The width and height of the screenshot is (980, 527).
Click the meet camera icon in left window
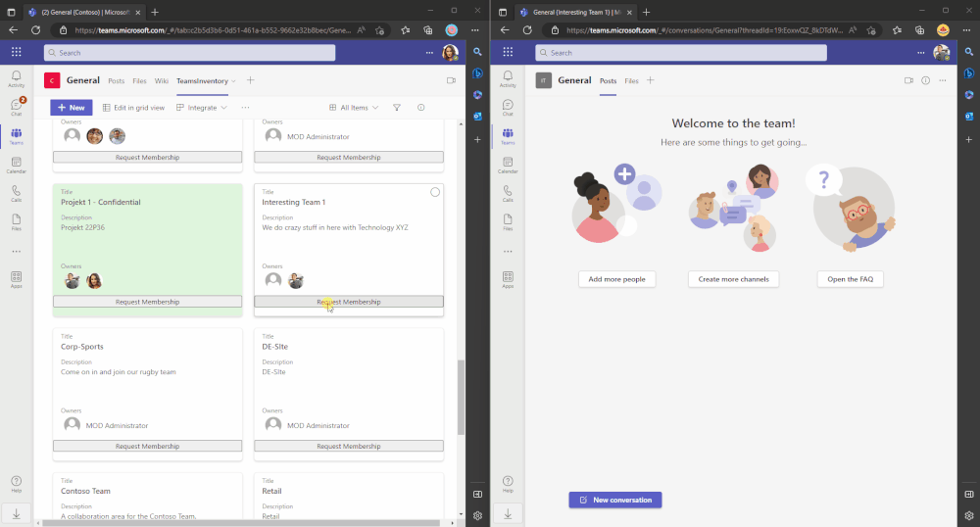[x=451, y=80]
